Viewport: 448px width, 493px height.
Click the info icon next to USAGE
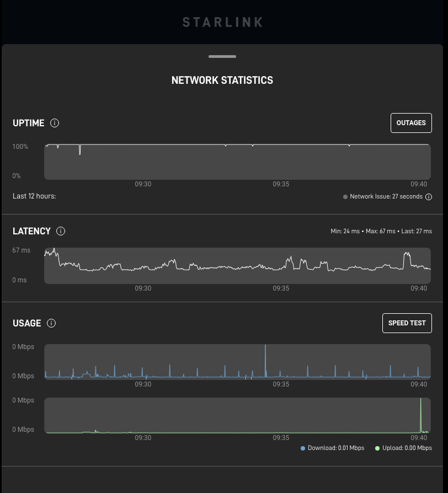tap(51, 323)
